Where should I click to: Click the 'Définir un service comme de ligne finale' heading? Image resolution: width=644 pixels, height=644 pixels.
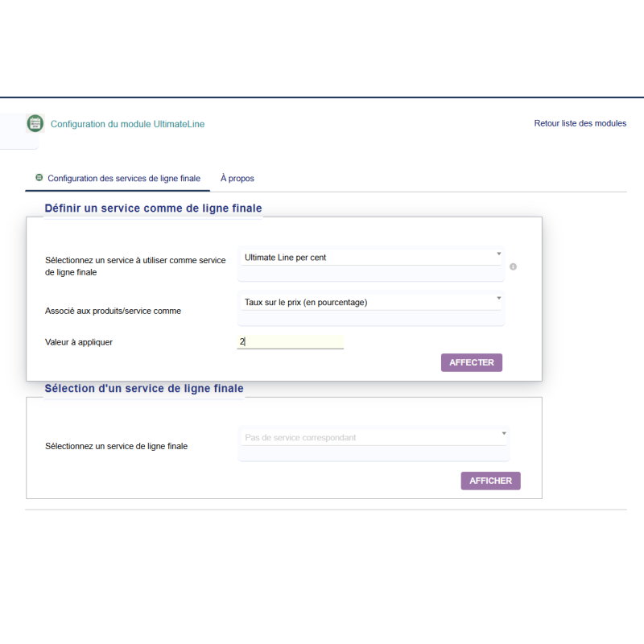(x=153, y=208)
